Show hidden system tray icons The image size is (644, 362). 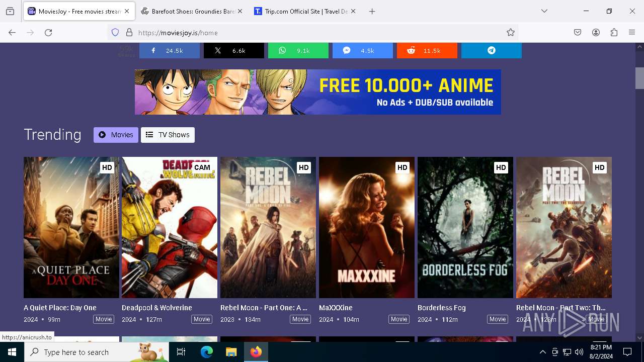[542, 352]
